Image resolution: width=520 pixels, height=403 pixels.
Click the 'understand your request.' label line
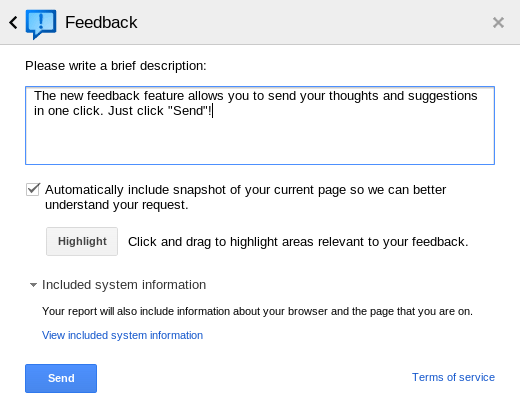(x=117, y=205)
